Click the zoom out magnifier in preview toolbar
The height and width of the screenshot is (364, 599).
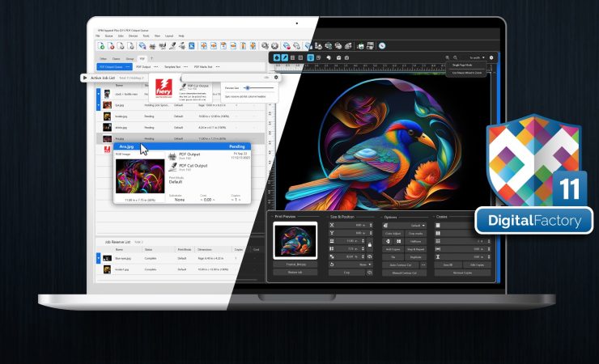point(455,57)
